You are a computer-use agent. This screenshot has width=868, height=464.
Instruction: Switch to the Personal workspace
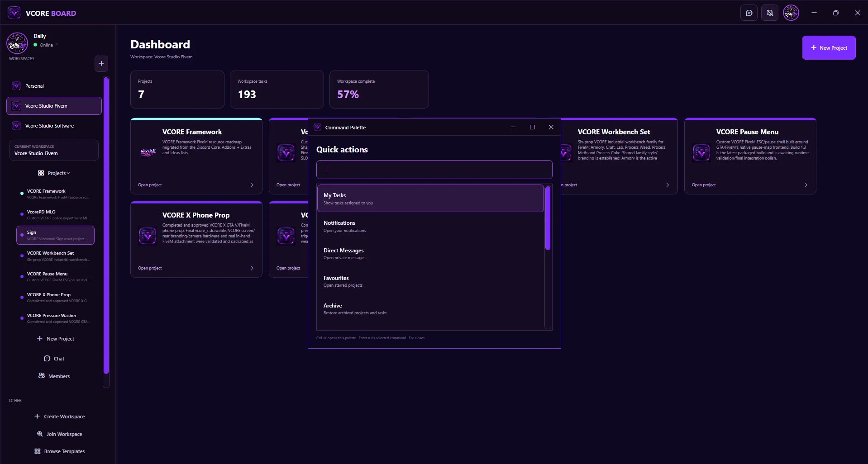tap(54, 86)
